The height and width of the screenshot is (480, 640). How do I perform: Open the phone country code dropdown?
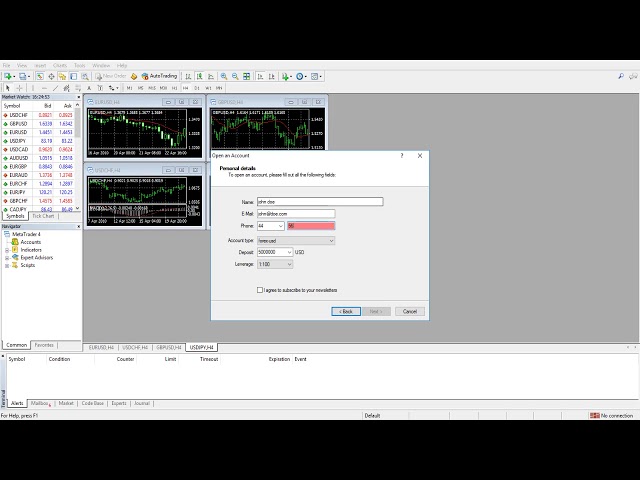(x=279, y=226)
